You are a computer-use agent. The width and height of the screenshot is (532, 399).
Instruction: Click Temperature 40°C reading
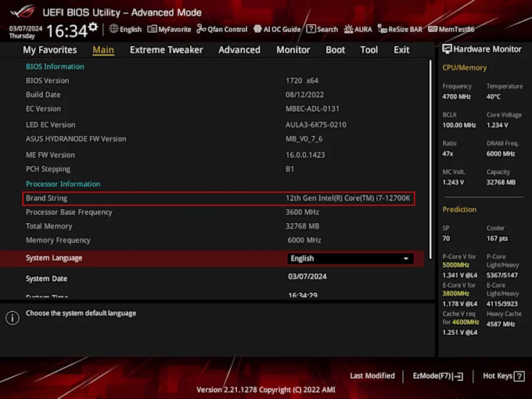494,97
